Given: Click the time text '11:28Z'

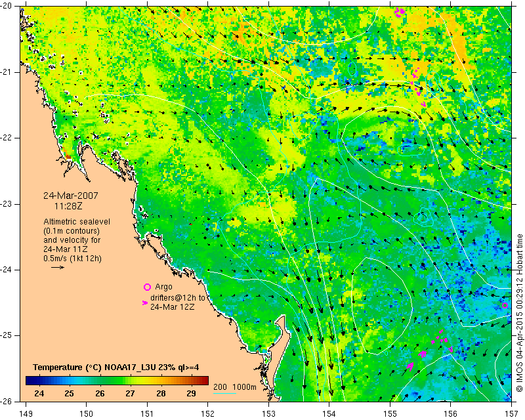Looking at the screenshot, I should click(x=68, y=206).
